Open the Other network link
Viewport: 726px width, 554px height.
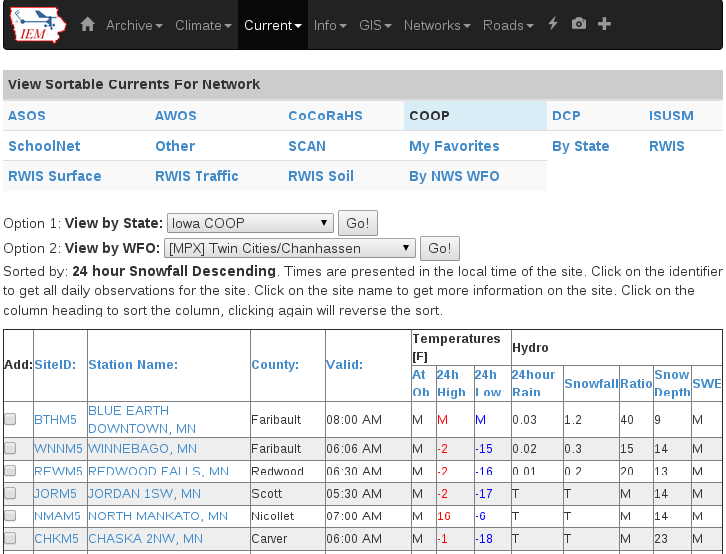click(175, 146)
